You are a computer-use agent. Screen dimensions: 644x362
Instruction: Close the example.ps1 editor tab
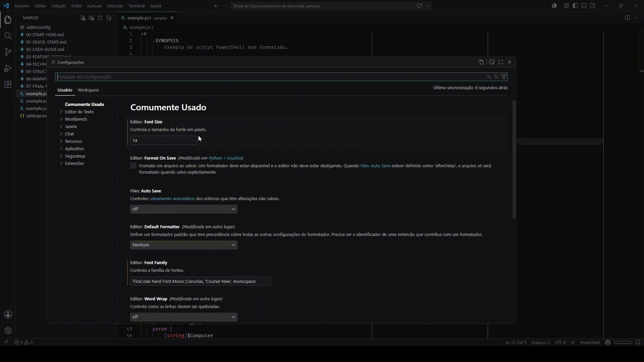pyautogui.click(x=172, y=18)
